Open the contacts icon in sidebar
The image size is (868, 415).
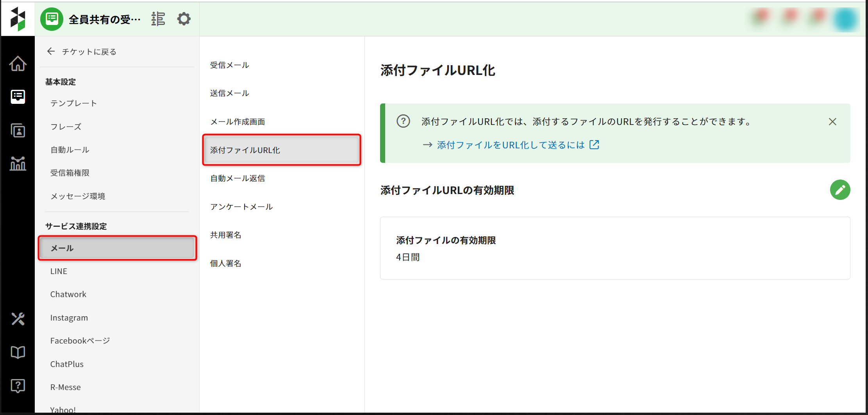(x=18, y=130)
